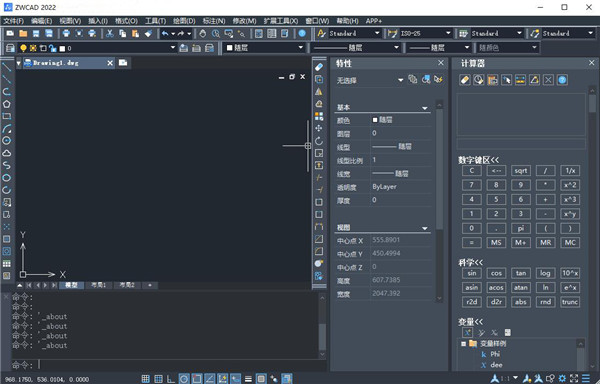The image size is (600, 384).
Task: Click the layer color swatch in layer toolbar
Action: coord(62,49)
